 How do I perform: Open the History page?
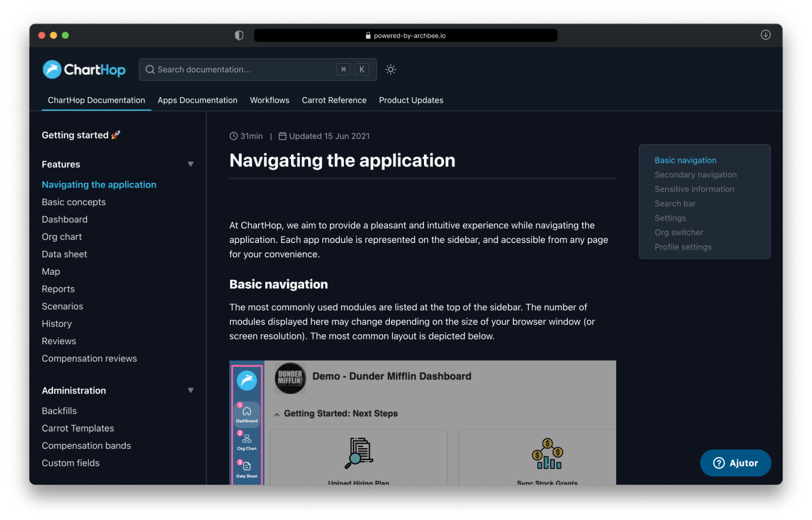pyautogui.click(x=56, y=324)
